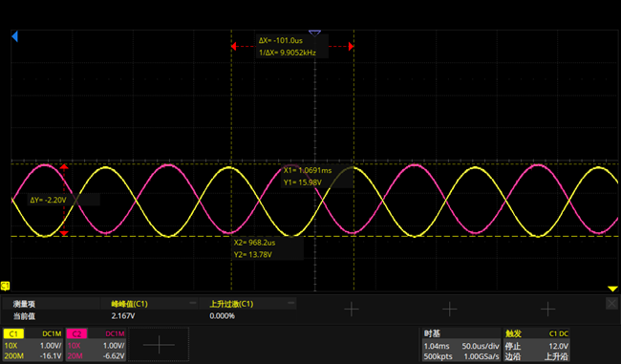Click the 1/ΔX= 9.9052kHz readout
The height and width of the screenshot is (364, 621).
tap(288, 53)
